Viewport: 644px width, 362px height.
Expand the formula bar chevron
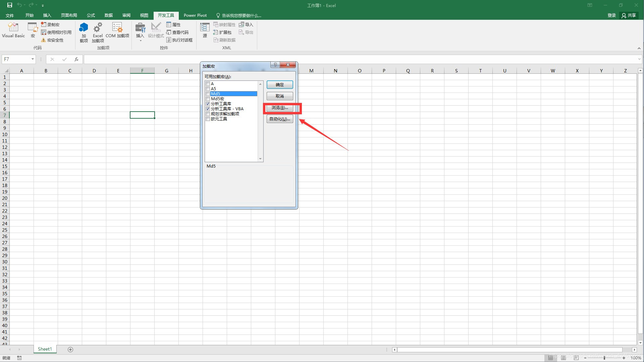point(639,59)
